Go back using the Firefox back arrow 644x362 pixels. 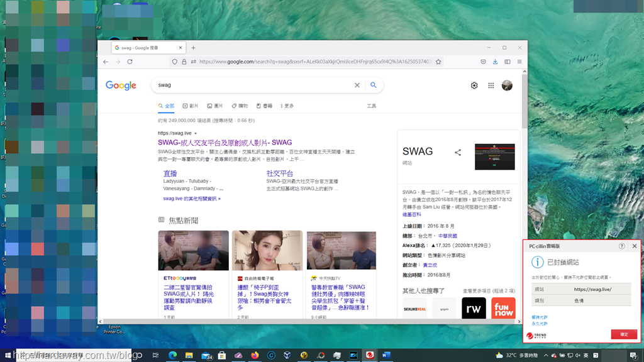[x=106, y=62]
